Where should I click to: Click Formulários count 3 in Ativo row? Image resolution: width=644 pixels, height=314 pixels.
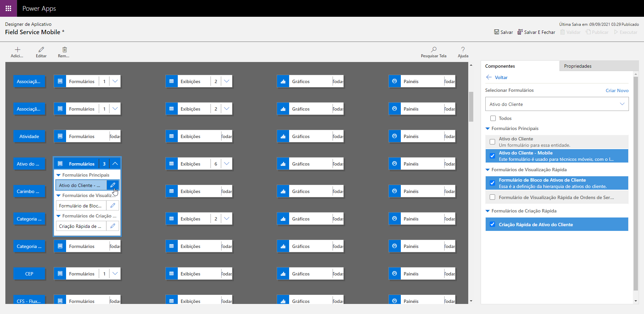tap(104, 164)
